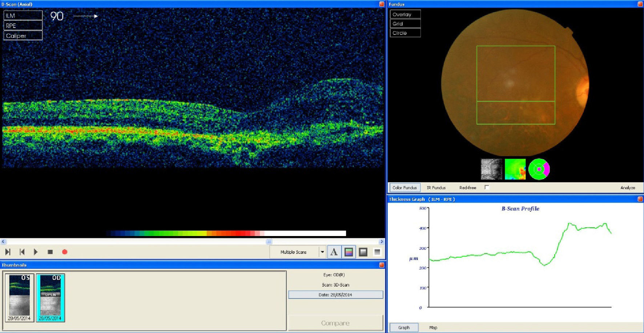Screen dimensions: 644x333
Task: Click the skip-to-previous-scan playback icon
Action: (22, 252)
